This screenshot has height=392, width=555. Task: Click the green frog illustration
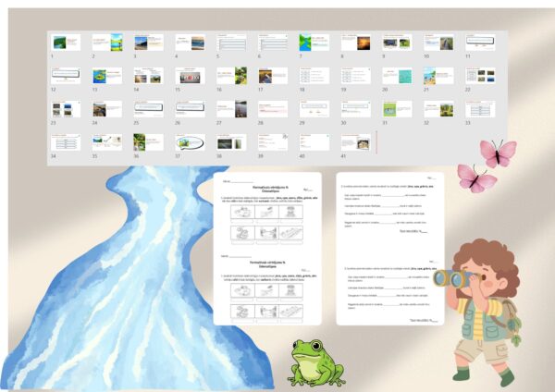pyautogui.click(x=316, y=361)
